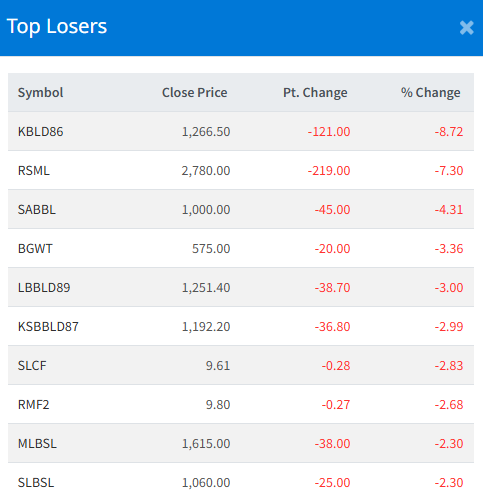The image size is (483, 496).
Task: Close the Top Losers panel
Action: [466, 28]
